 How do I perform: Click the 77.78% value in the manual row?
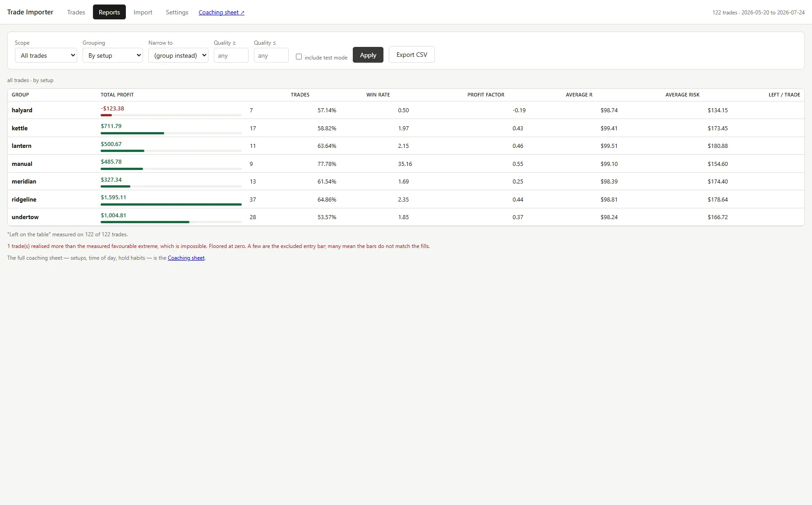click(327, 164)
